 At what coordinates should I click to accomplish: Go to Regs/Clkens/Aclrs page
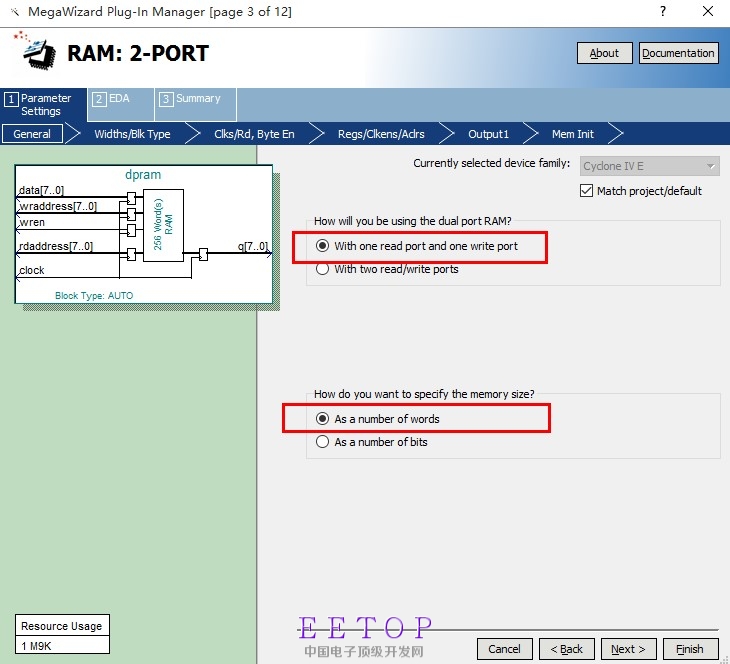point(381,134)
